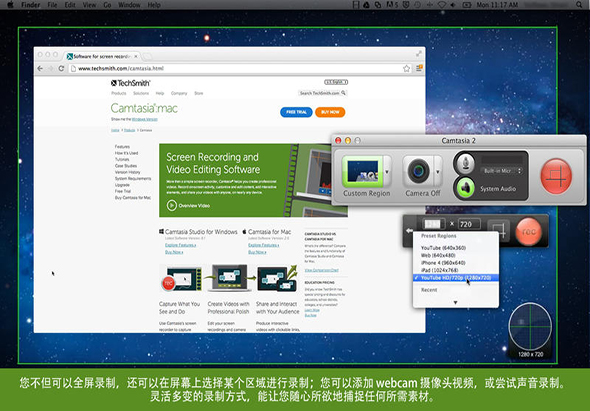This screenshot has height=411, width=590.
Task: Click the Windows Version link
Action: tap(144, 119)
